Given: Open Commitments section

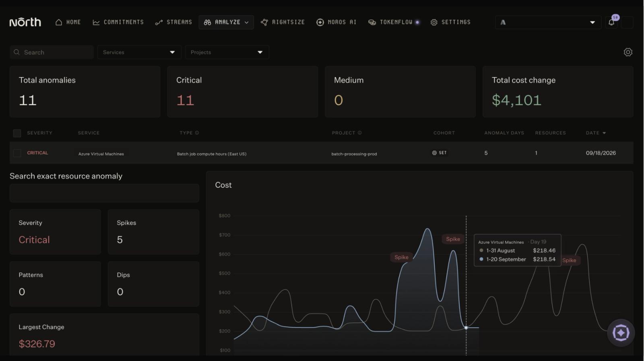Looking at the screenshot, I should click(118, 22).
